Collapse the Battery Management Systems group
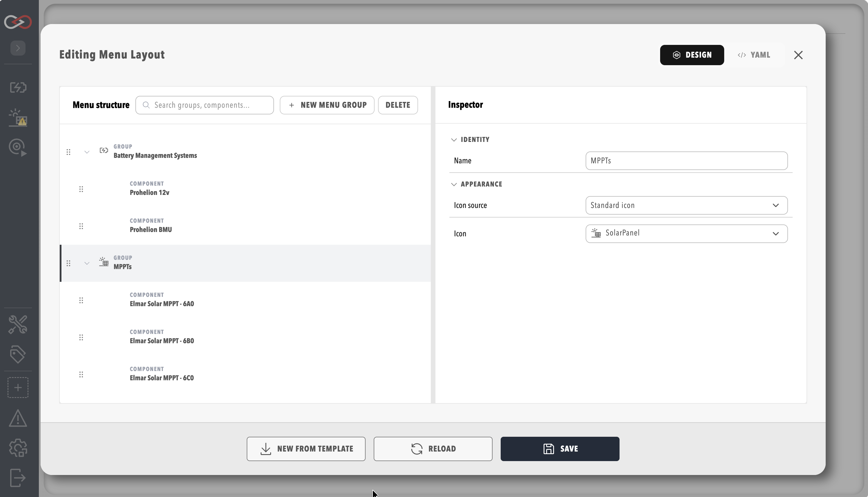Screen dimensions: 868x497 pyautogui.click(x=87, y=152)
